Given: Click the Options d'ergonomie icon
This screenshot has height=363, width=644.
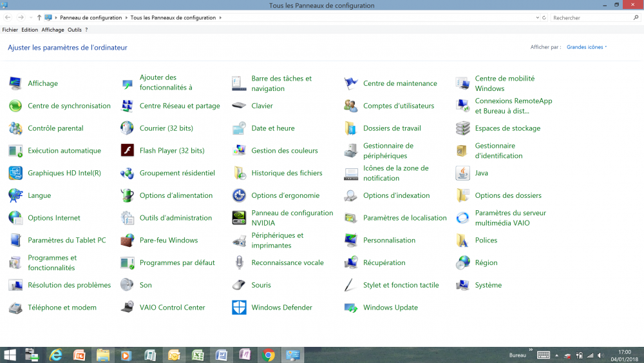Looking at the screenshot, I should pyautogui.click(x=239, y=195).
